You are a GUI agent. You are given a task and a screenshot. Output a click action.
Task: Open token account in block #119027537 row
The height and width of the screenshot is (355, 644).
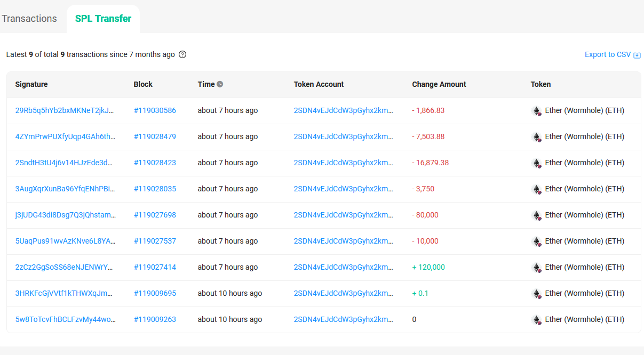344,241
